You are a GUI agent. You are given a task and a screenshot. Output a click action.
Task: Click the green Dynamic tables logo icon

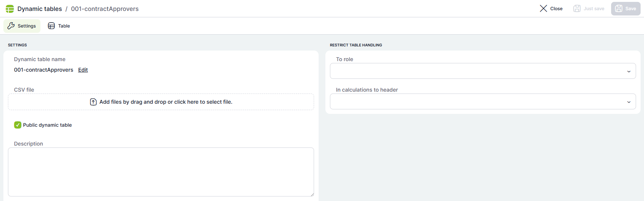pyautogui.click(x=10, y=9)
